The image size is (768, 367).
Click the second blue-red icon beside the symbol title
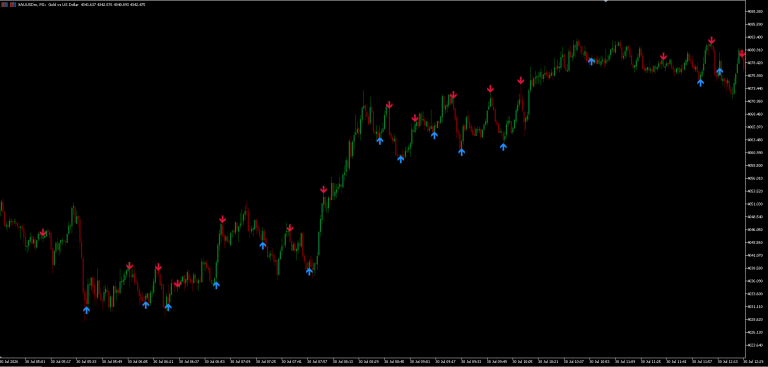(13, 4)
